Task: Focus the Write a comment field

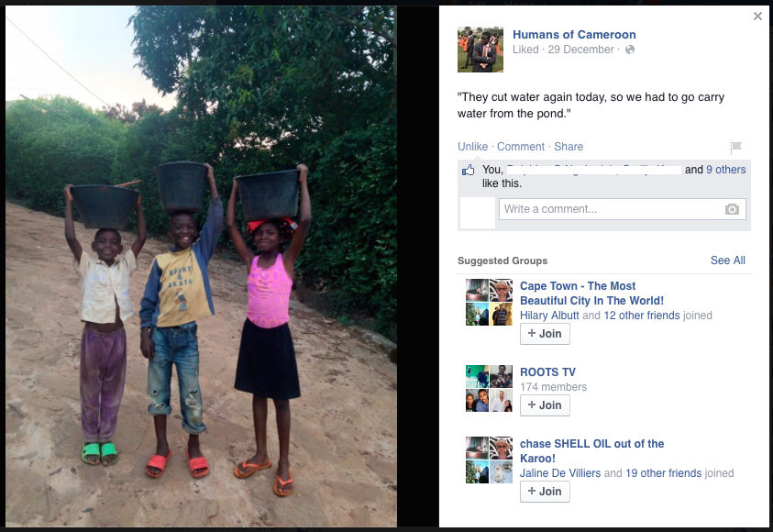Action: (622, 209)
